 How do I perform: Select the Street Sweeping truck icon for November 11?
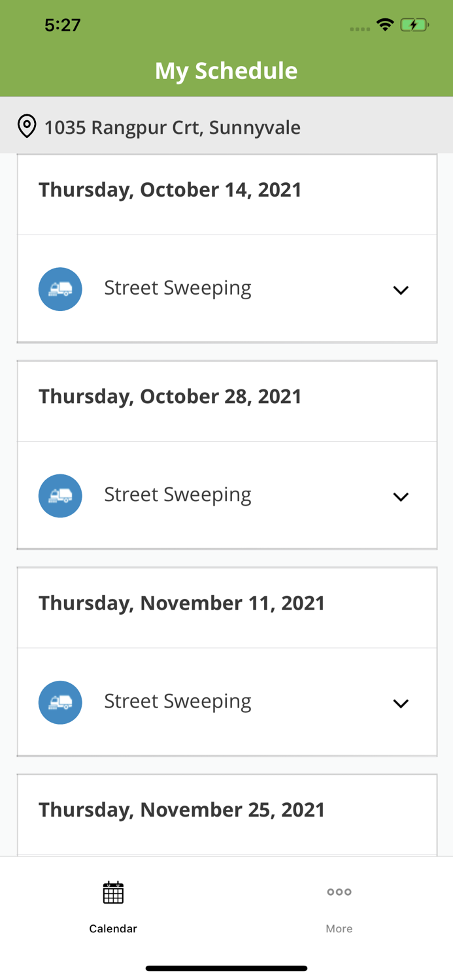[60, 702]
